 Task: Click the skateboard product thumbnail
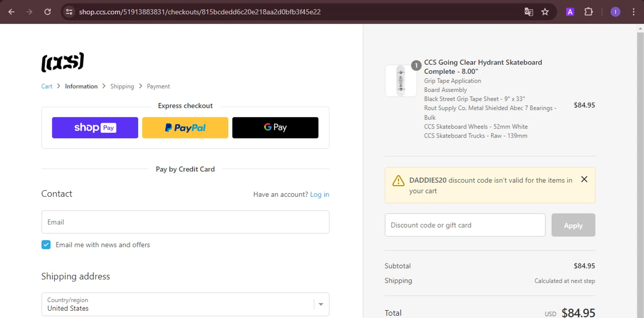pos(401,81)
